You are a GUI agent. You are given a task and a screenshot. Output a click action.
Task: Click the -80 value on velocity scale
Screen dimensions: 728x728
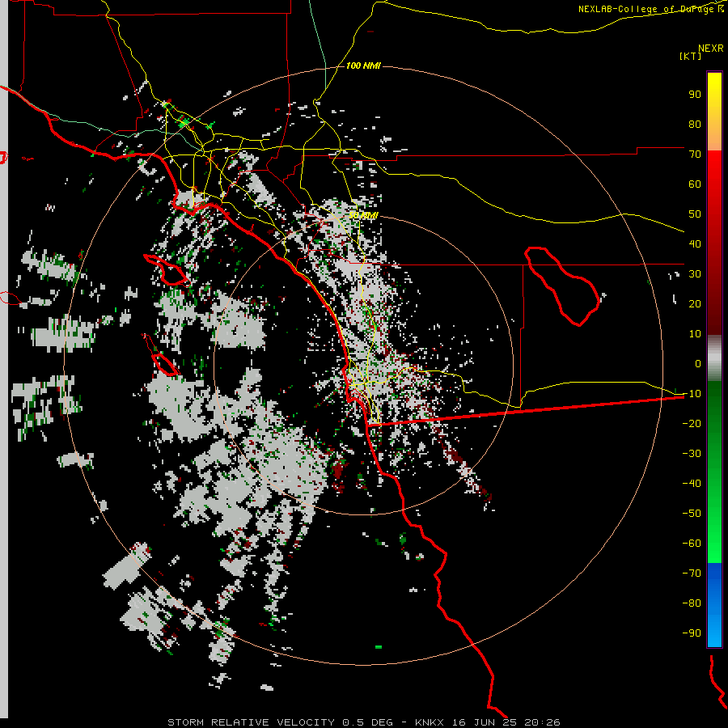692,603
